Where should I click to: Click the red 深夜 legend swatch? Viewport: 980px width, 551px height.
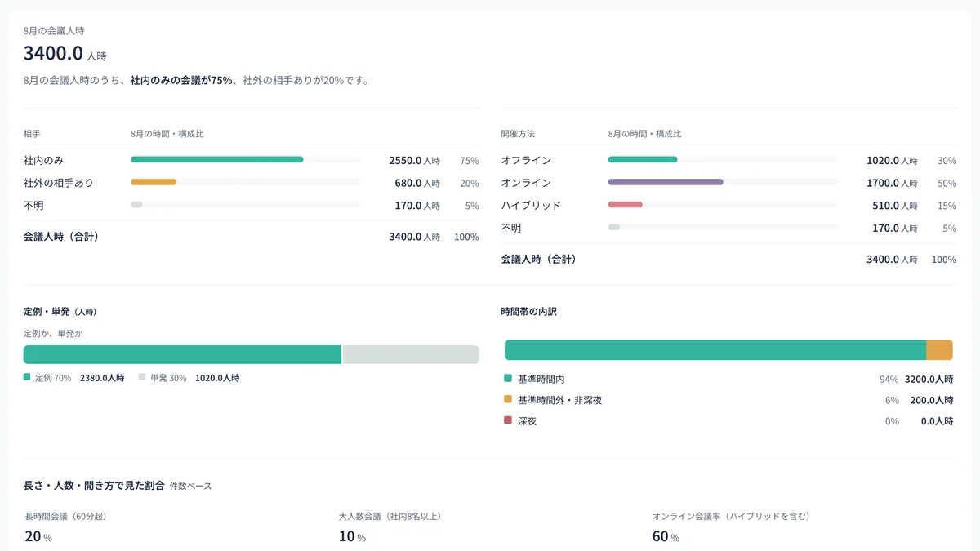[x=508, y=420]
